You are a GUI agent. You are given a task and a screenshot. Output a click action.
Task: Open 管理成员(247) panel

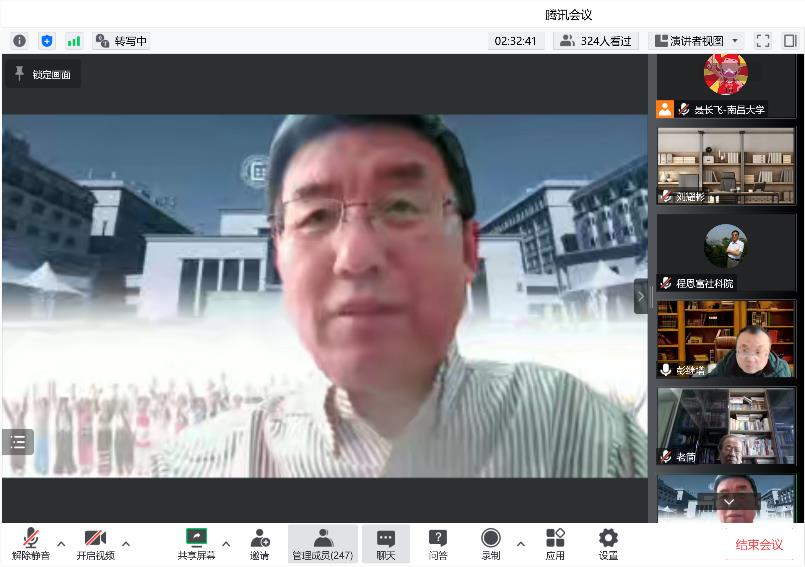(322, 544)
